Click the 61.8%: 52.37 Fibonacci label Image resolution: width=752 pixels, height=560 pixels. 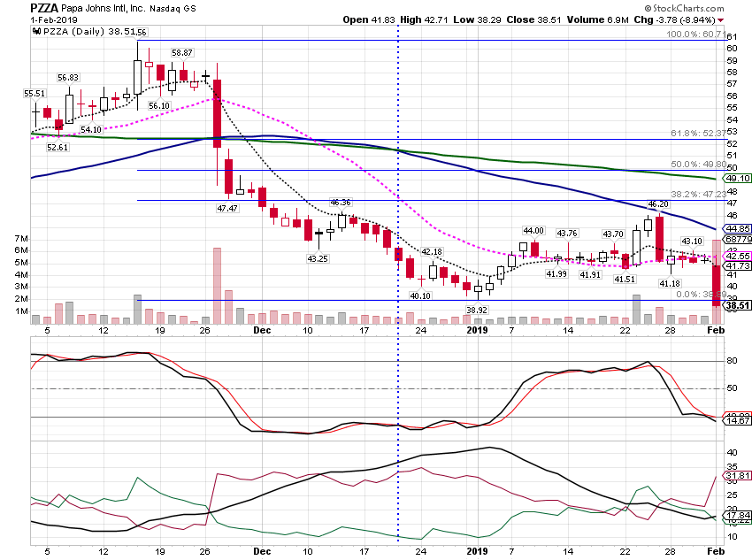coord(699,134)
